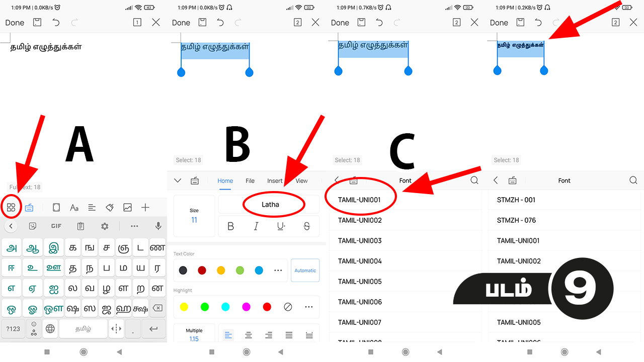Tap the Bold B button under Latha
Screen dimensions: 644x362
pyautogui.click(x=231, y=226)
